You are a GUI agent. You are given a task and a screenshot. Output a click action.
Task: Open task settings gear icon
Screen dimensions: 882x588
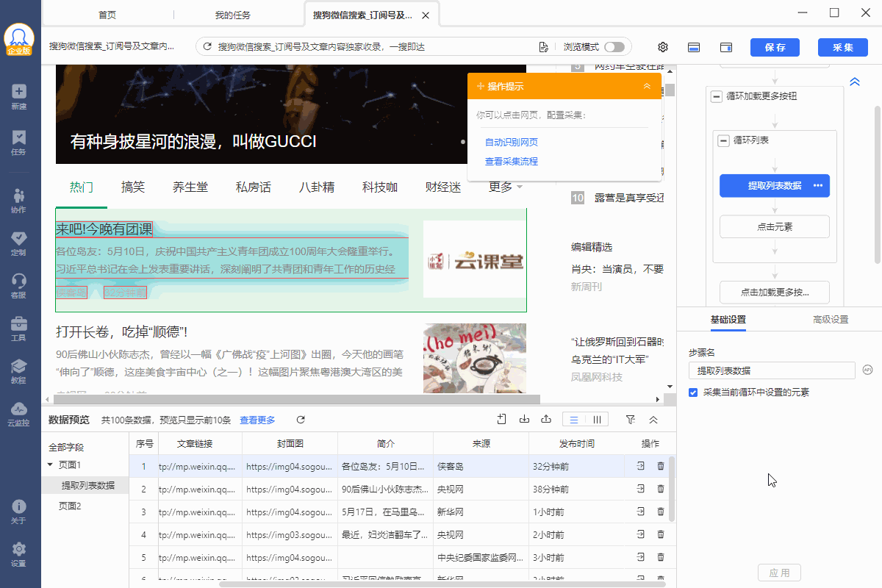[x=663, y=47]
